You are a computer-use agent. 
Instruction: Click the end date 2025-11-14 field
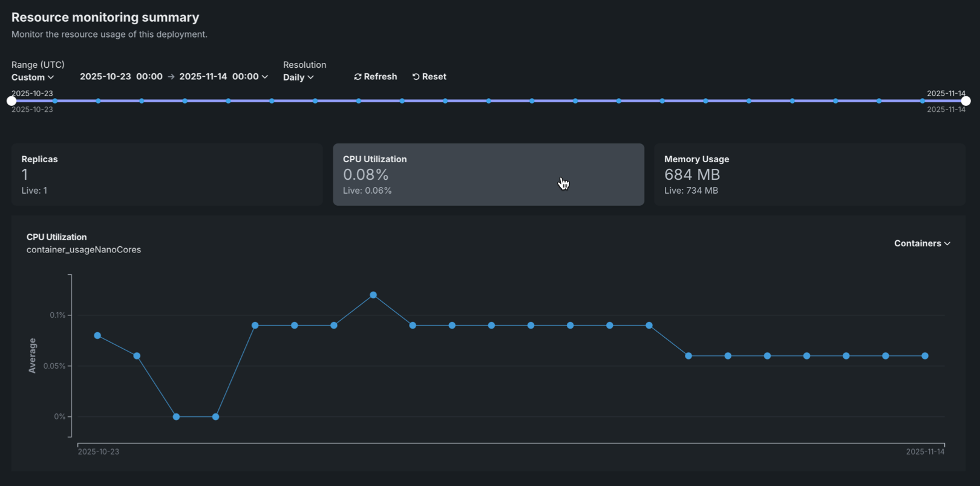click(203, 77)
